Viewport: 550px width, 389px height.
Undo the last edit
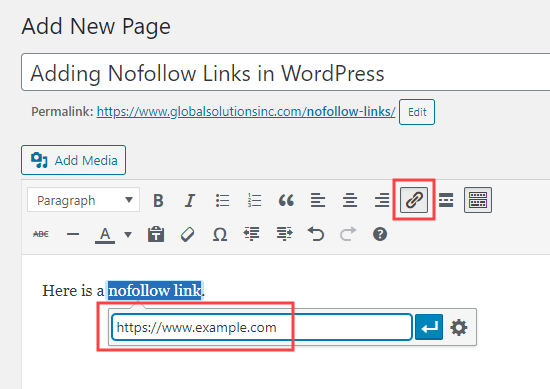coord(316,234)
